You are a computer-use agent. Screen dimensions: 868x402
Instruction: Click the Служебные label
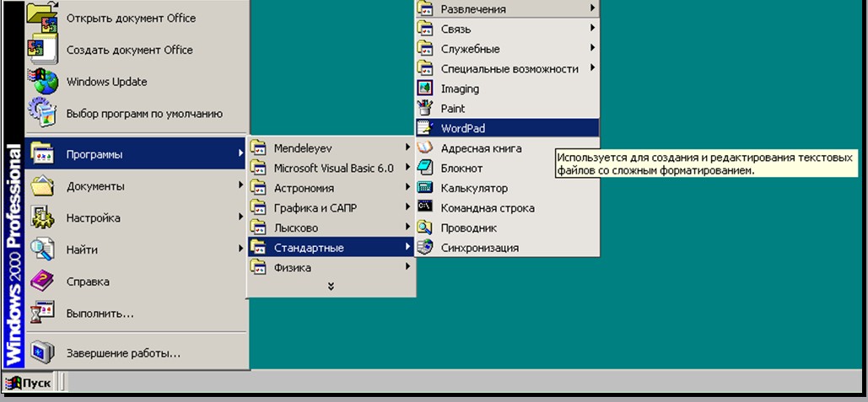click(471, 49)
